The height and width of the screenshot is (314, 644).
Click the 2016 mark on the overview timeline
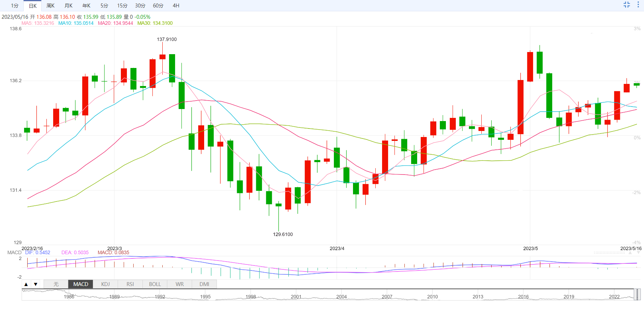523,297
